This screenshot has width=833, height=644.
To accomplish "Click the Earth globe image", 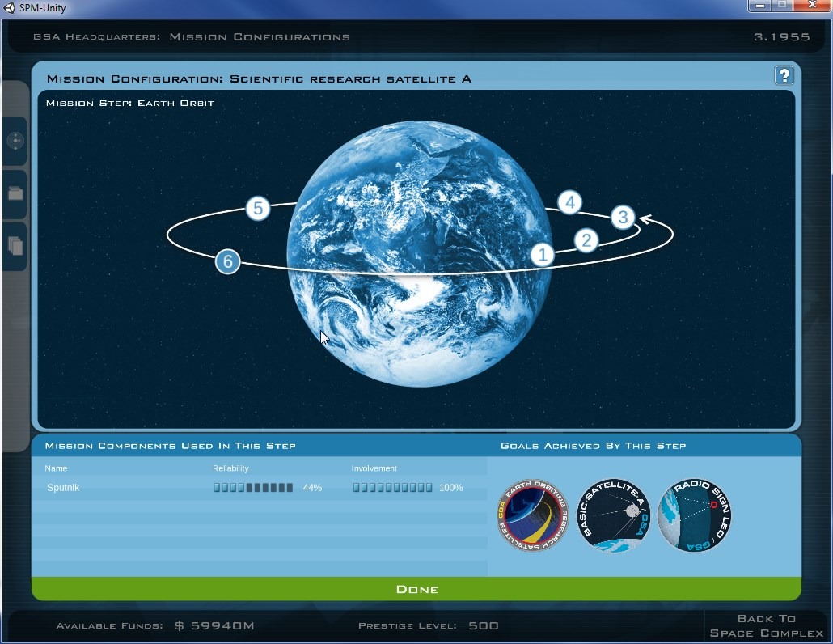I will point(420,324).
